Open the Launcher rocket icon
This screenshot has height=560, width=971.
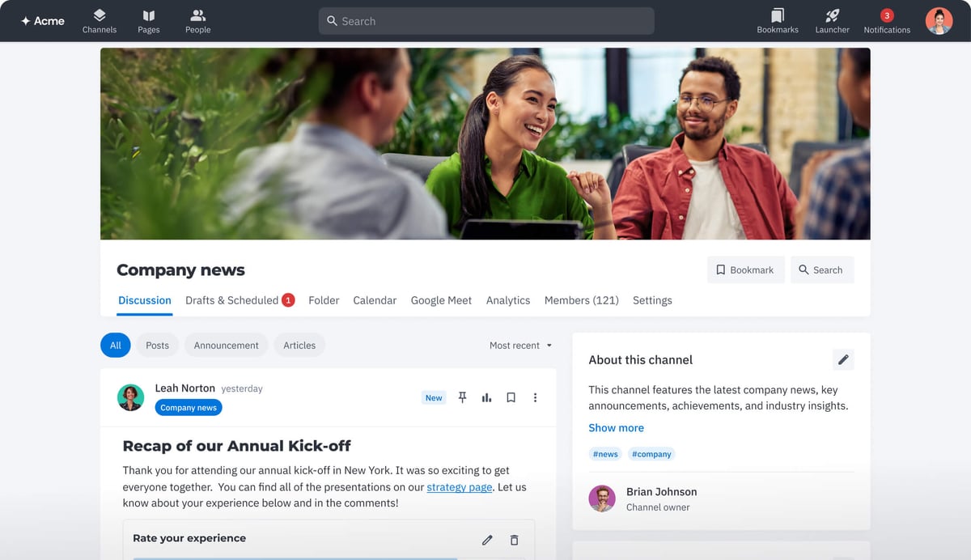click(832, 21)
